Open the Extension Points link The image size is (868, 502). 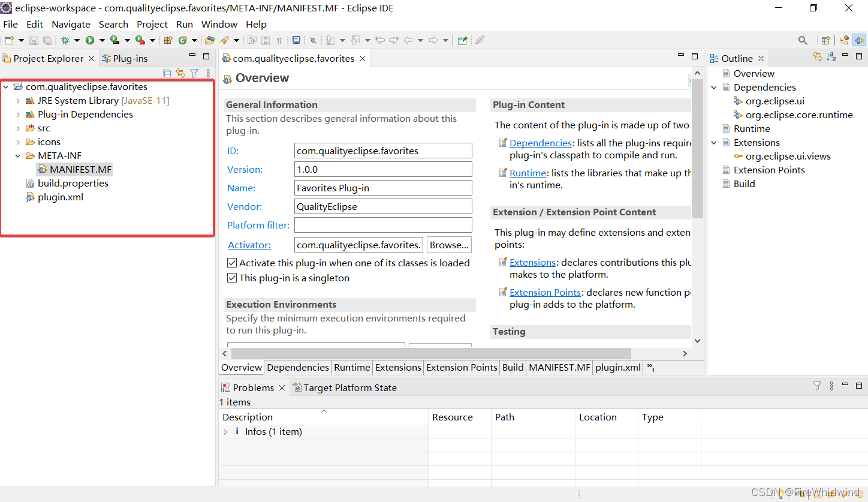point(545,292)
